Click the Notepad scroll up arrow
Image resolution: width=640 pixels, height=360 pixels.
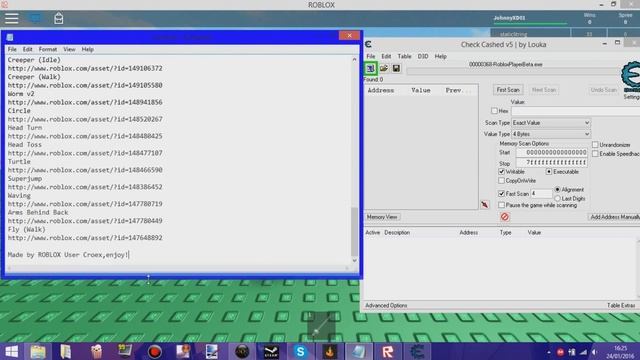354,60
